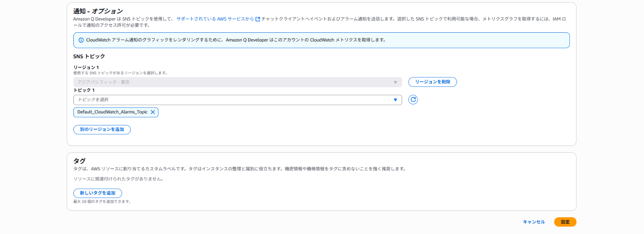Click the 別のリージョンを追加 button
This screenshot has height=234, width=644.
[102, 130]
